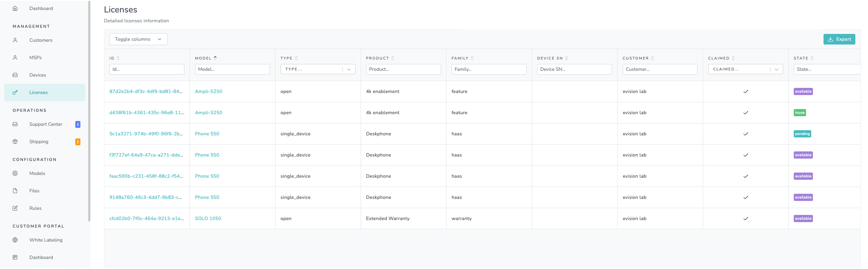This screenshot has width=868, height=269.
Task: Open the SOLO 1050 model link
Action: (208, 219)
